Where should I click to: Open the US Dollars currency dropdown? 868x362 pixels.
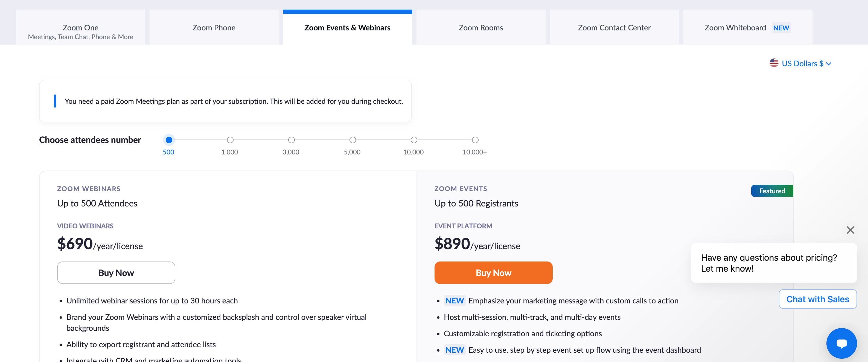coord(806,64)
